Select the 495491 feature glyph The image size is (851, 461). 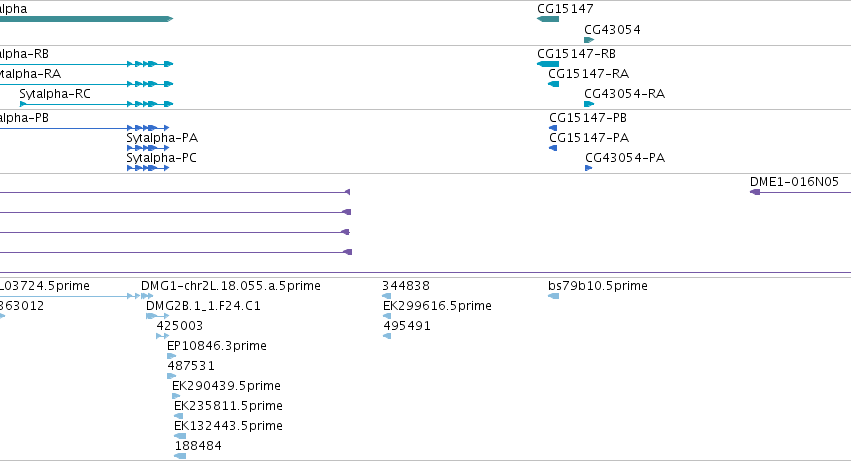pyautogui.click(x=386, y=336)
